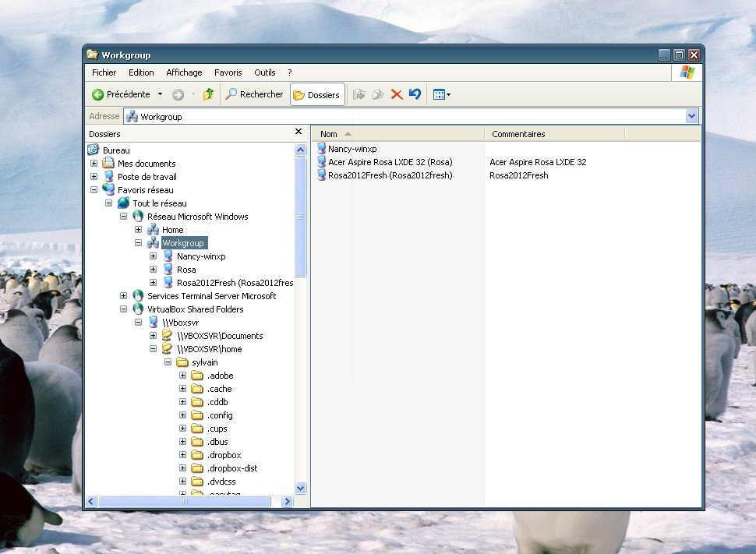Click the Précédente back arrow icon
This screenshot has width=756, height=554.
tap(98, 94)
